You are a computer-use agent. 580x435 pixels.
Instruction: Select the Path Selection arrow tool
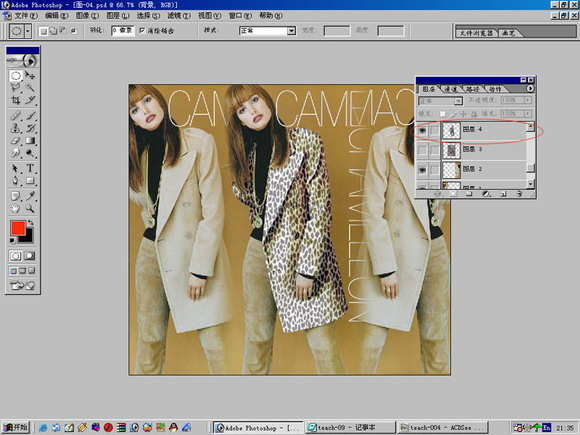(x=16, y=169)
